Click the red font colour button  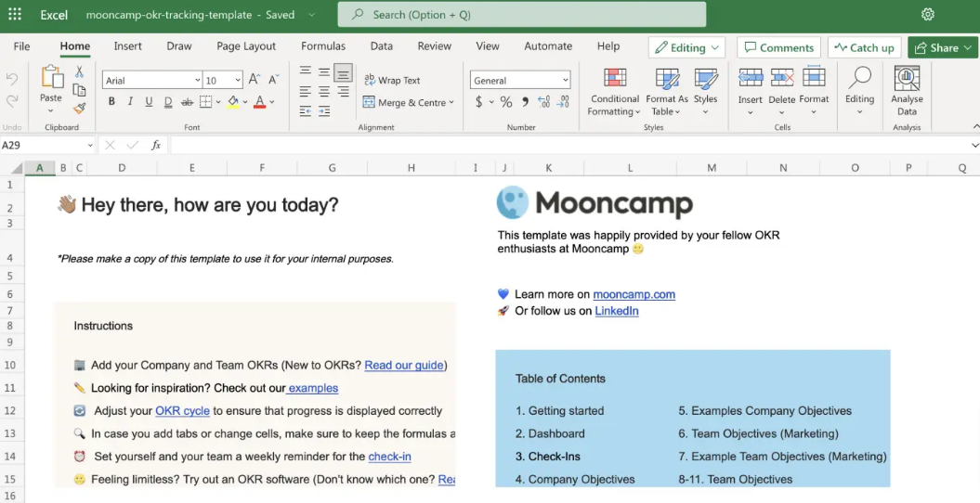(x=259, y=102)
